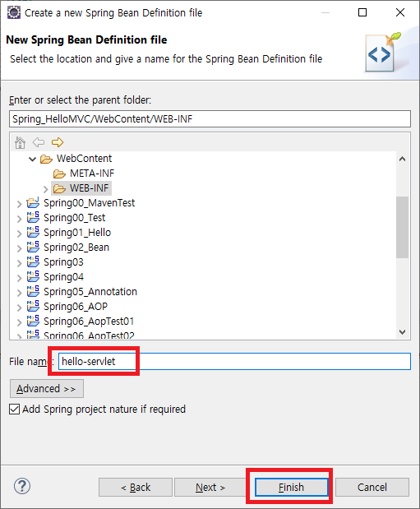This screenshot has width=420, height=509.
Task: Toggle Add Spring project nature if required
Action: click(14, 409)
